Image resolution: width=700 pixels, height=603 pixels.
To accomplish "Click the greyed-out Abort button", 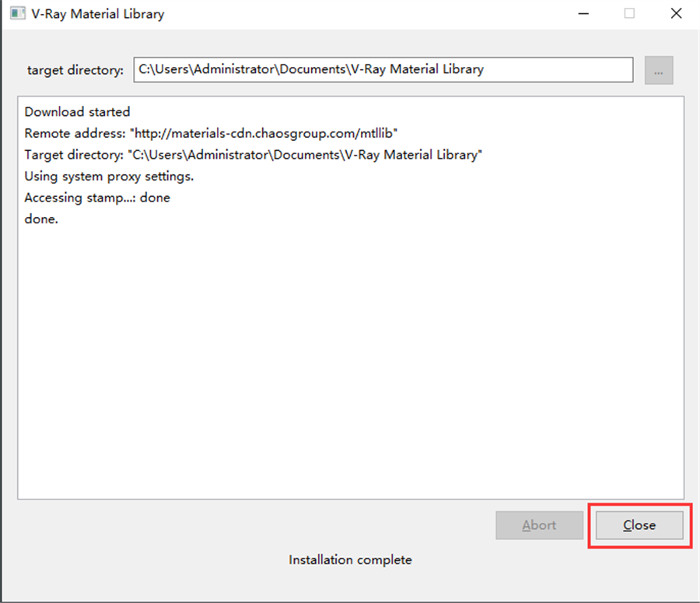I will pos(539,525).
